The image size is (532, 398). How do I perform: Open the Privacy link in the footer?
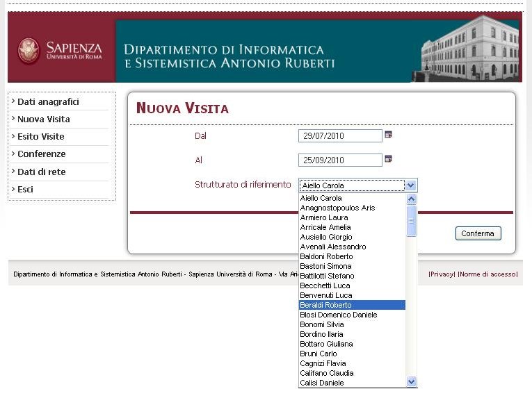442,274
